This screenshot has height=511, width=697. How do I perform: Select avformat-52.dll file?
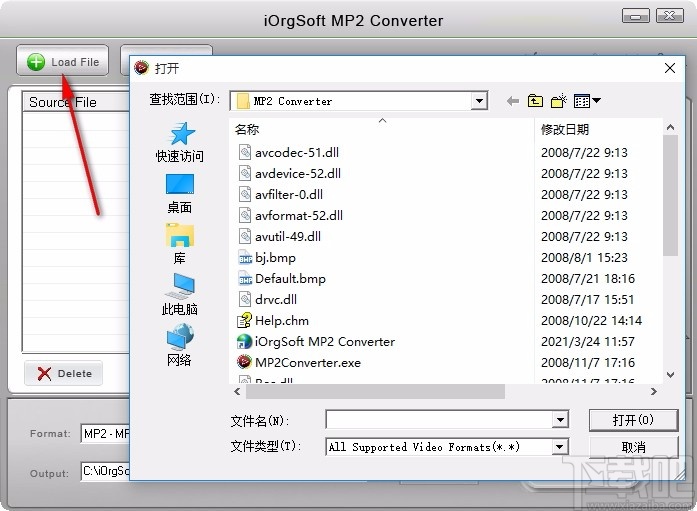pos(299,216)
